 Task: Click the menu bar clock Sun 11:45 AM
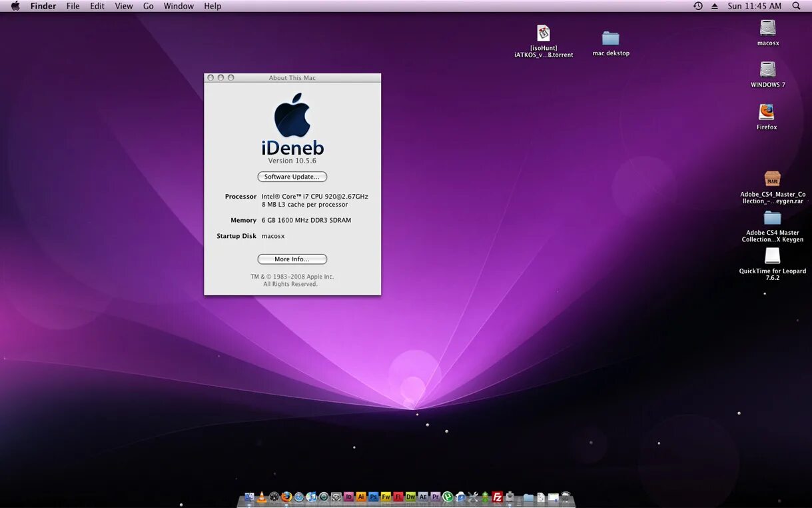755,6
